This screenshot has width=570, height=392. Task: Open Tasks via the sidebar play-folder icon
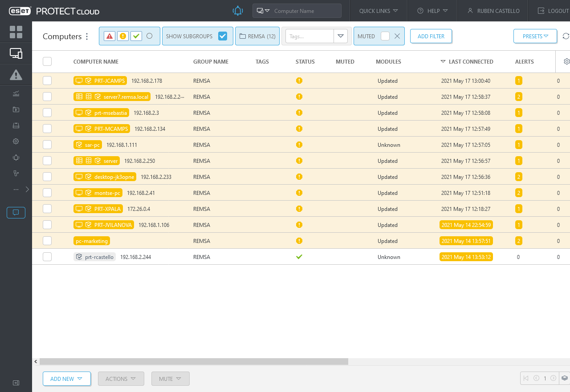16,109
